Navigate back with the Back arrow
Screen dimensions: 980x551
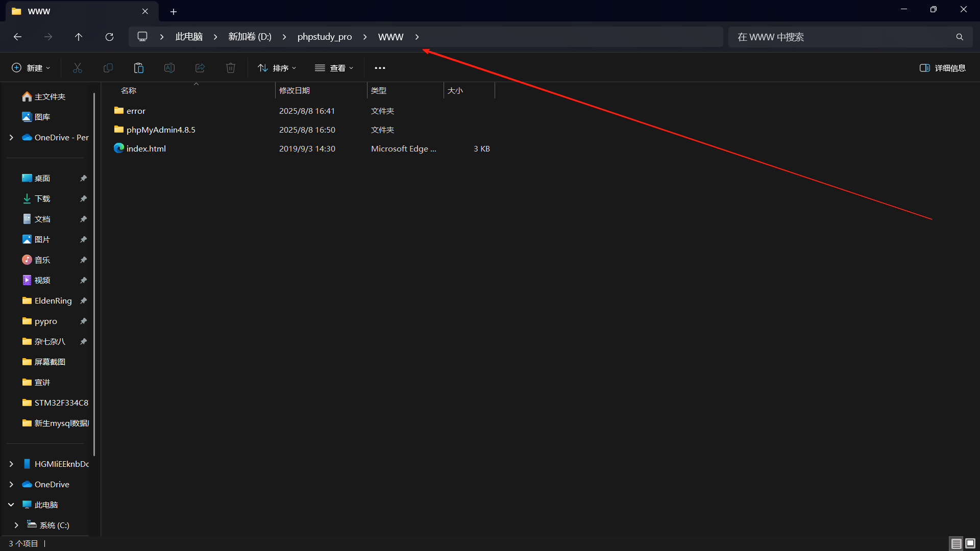[x=17, y=37]
